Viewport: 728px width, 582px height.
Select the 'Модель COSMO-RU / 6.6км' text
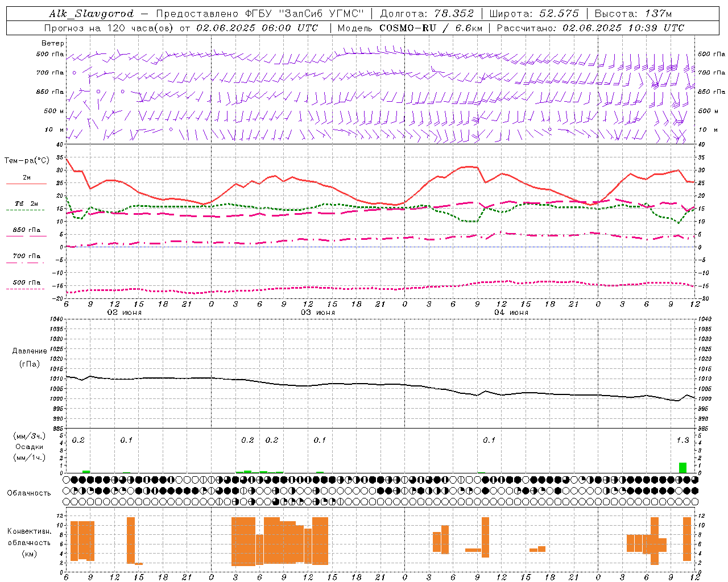coord(409,28)
